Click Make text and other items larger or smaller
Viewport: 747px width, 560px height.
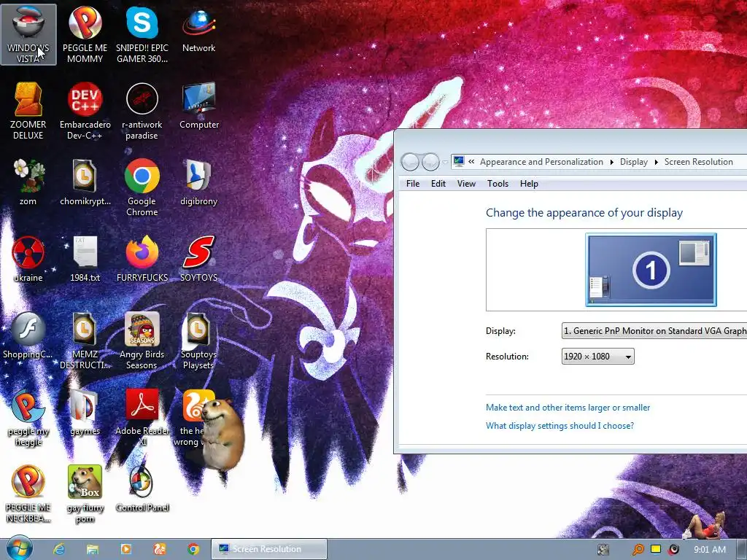[x=568, y=408]
